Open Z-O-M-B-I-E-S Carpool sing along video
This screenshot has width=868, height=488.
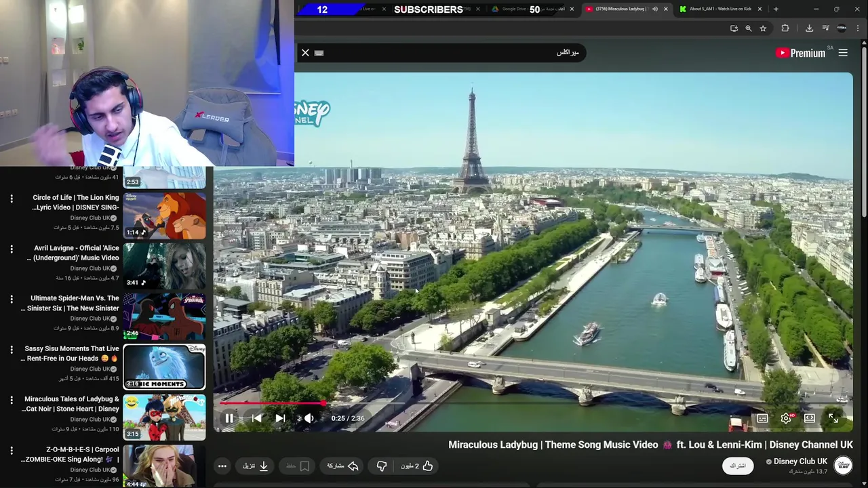[71, 454]
